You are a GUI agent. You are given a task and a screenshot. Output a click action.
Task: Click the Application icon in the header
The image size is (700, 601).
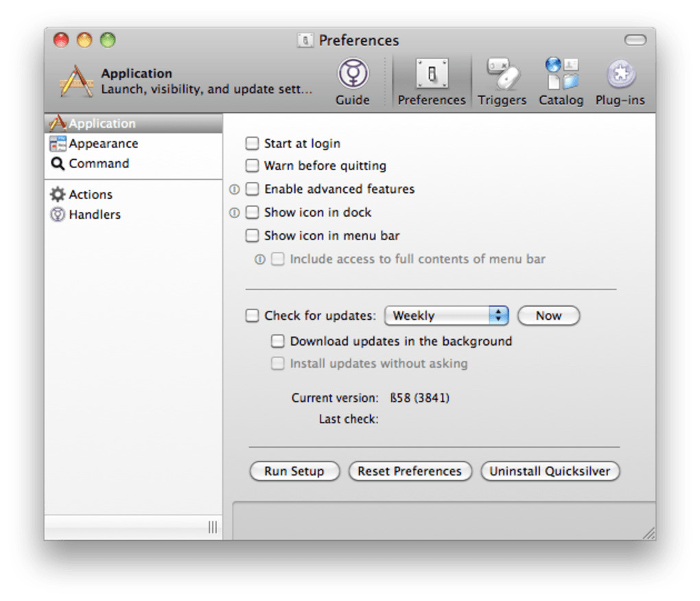pyautogui.click(x=77, y=81)
